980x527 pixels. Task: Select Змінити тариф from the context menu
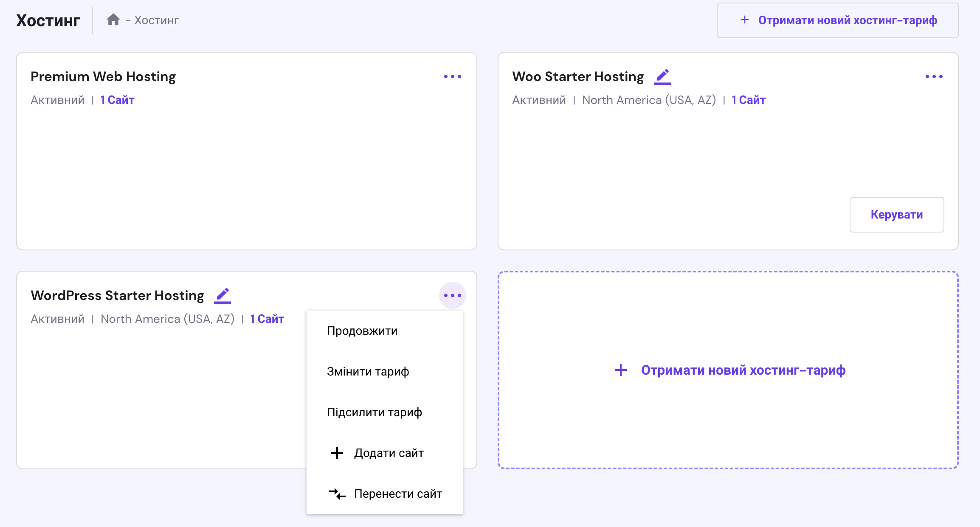pyautogui.click(x=368, y=371)
